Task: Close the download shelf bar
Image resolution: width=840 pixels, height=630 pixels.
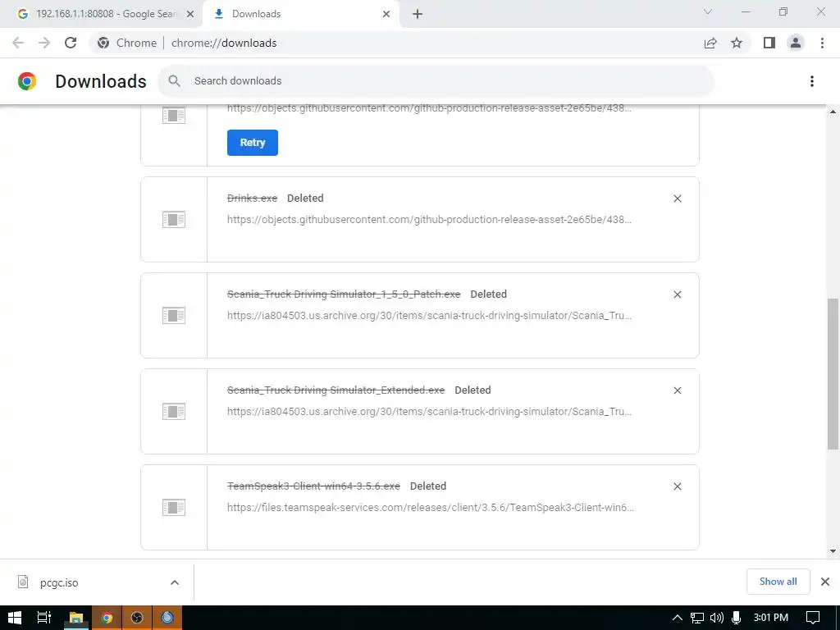Action: pyautogui.click(x=825, y=582)
